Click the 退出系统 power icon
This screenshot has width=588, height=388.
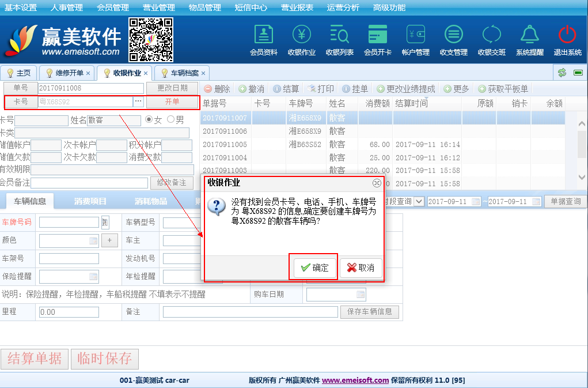pos(568,39)
